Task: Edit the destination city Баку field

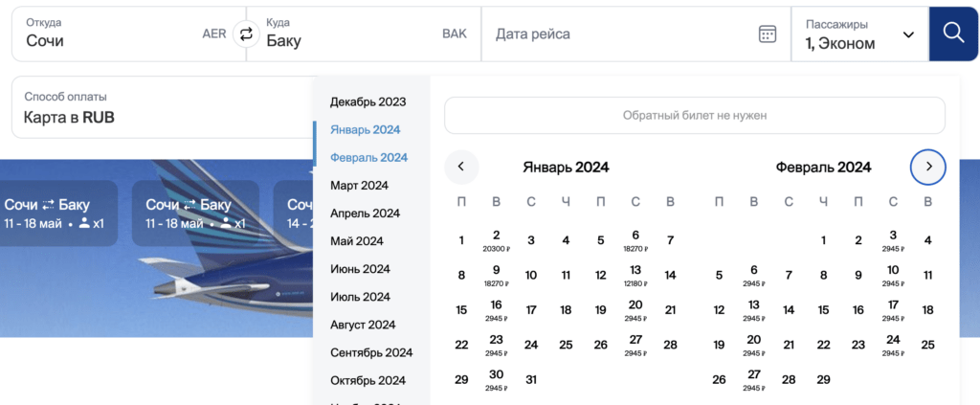Action: (x=364, y=34)
